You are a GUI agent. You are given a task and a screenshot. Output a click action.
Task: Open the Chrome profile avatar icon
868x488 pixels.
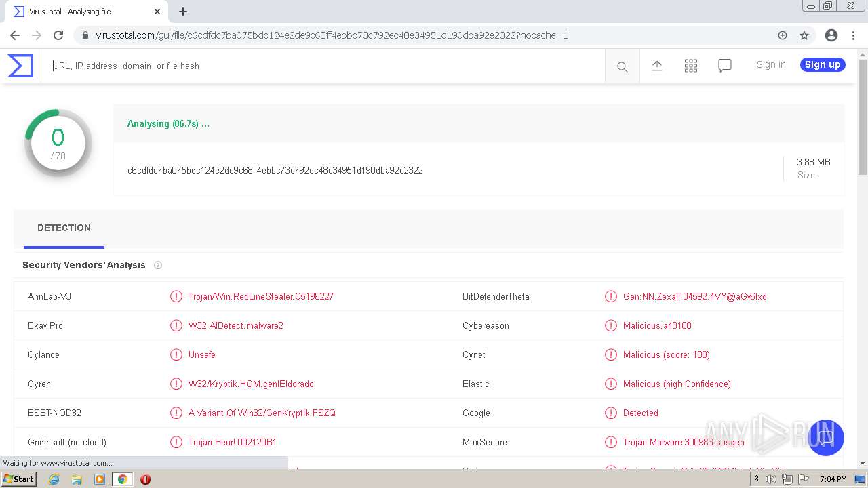(x=831, y=35)
